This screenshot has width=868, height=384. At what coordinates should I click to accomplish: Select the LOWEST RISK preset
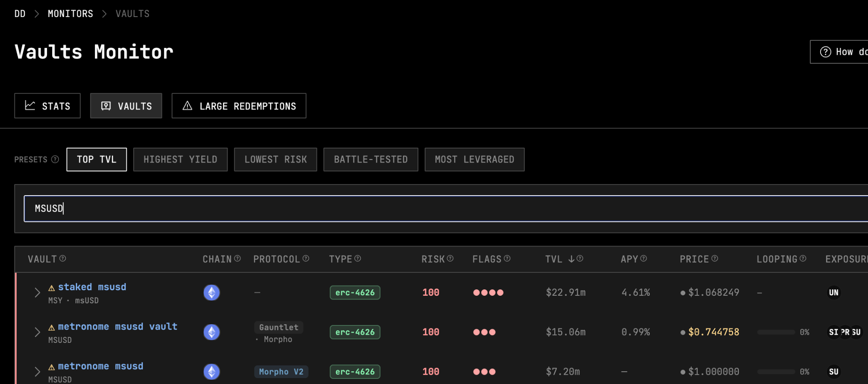point(275,160)
